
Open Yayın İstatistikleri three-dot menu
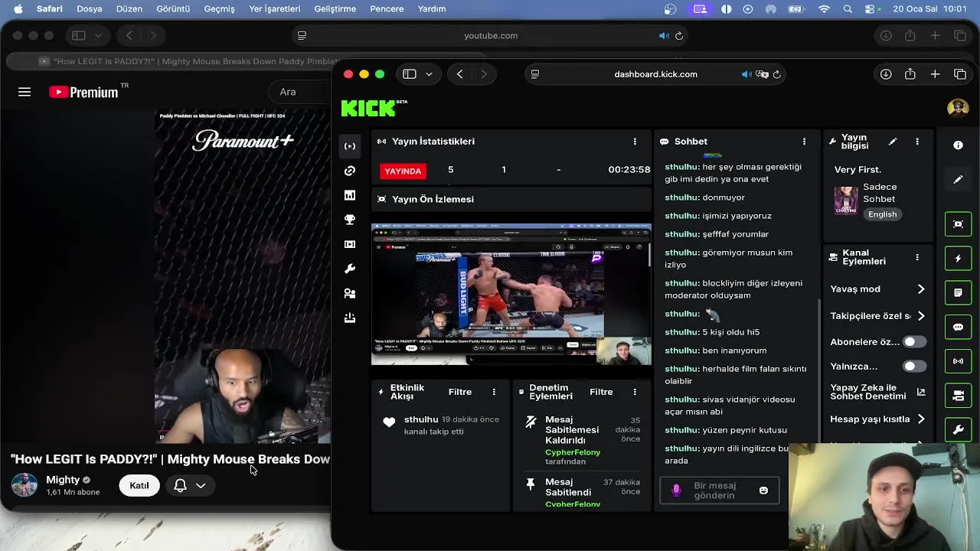635,142
